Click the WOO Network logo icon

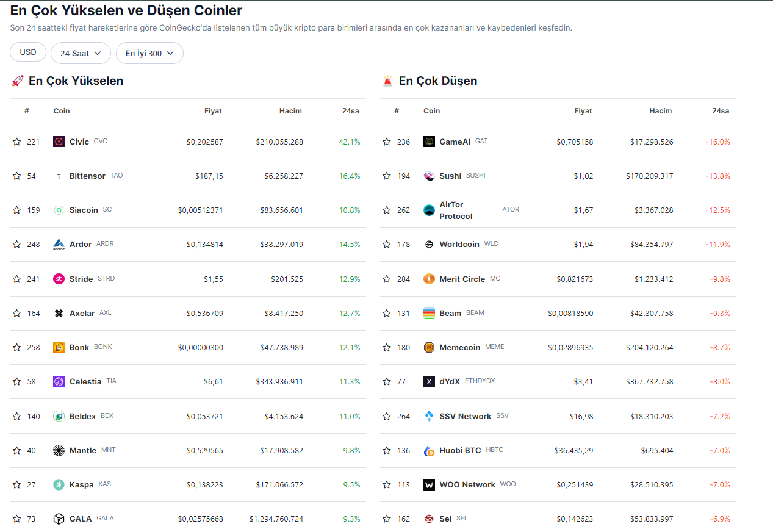click(429, 484)
